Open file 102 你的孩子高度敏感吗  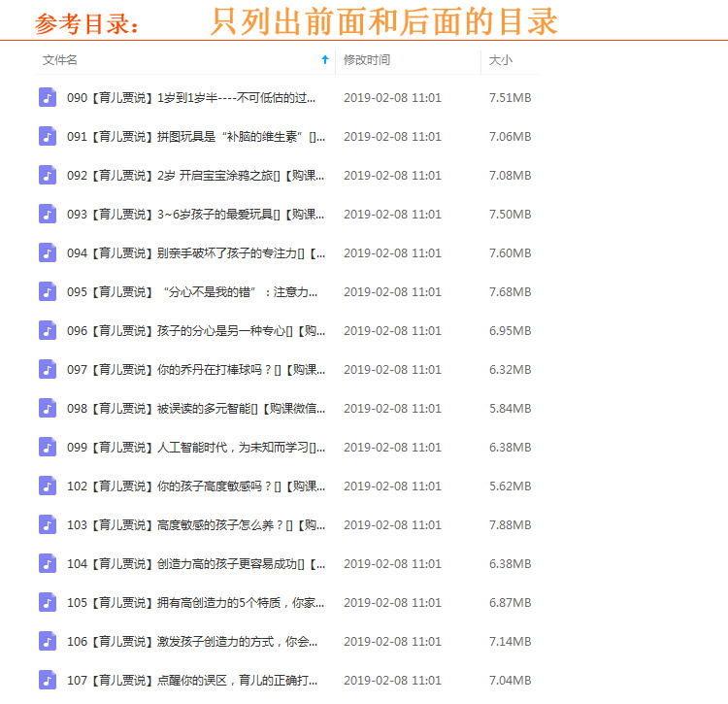pos(196,486)
